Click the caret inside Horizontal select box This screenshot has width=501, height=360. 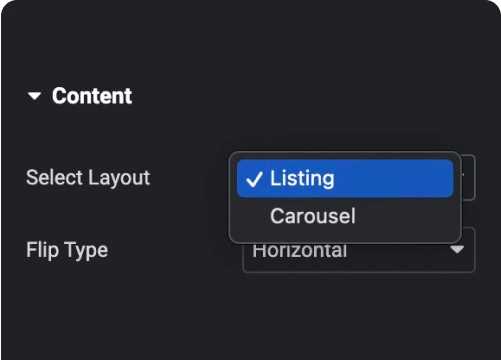(x=457, y=249)
